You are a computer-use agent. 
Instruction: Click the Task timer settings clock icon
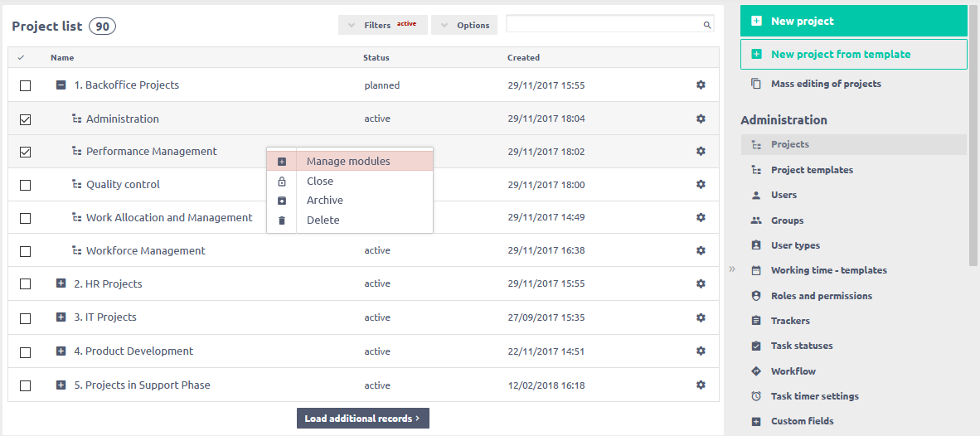pyautogui.click(x=755, y=396)
